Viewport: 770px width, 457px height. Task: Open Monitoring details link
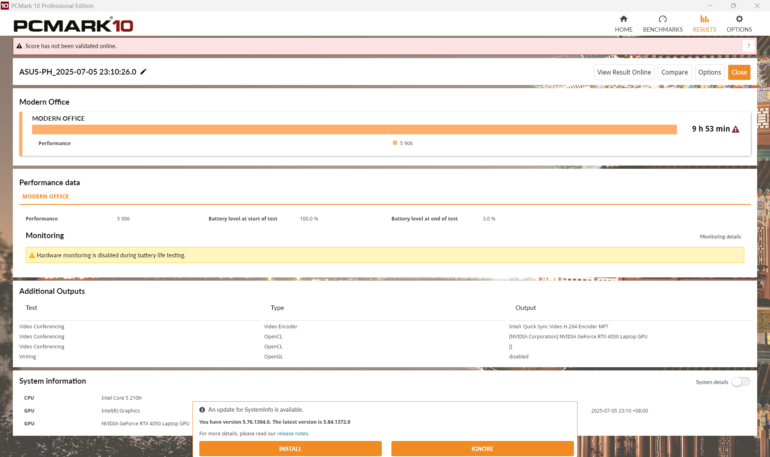point(720,237)
